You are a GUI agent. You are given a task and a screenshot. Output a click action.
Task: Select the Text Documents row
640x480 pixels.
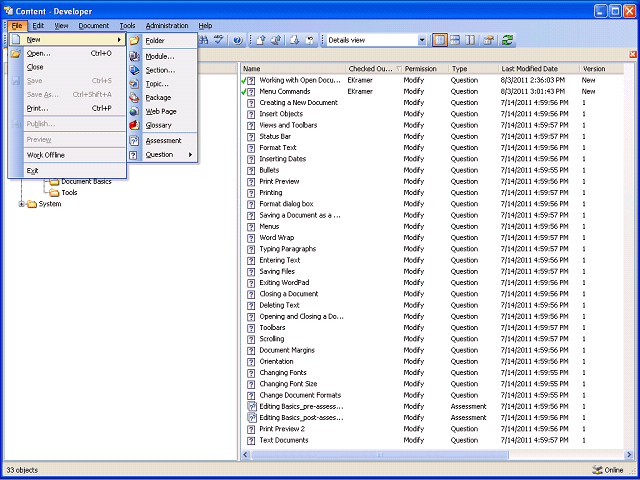pos(432,440)
